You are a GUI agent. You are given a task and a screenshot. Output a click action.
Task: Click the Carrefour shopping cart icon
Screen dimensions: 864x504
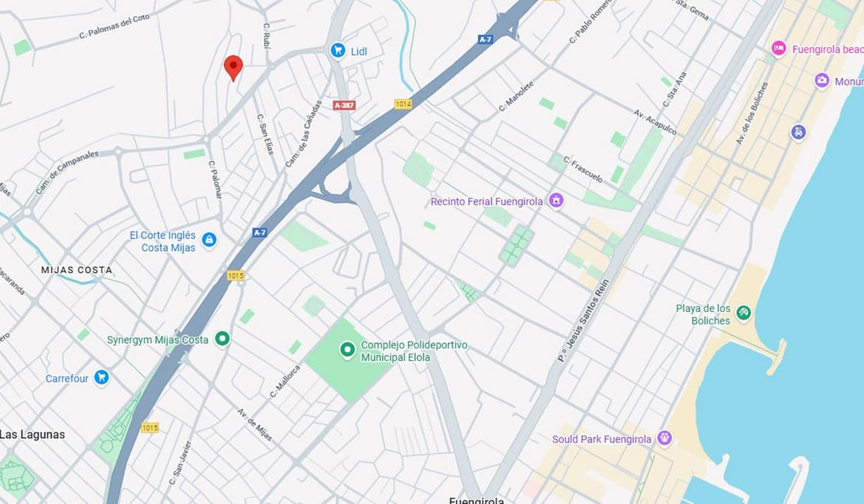pos(101,378)
